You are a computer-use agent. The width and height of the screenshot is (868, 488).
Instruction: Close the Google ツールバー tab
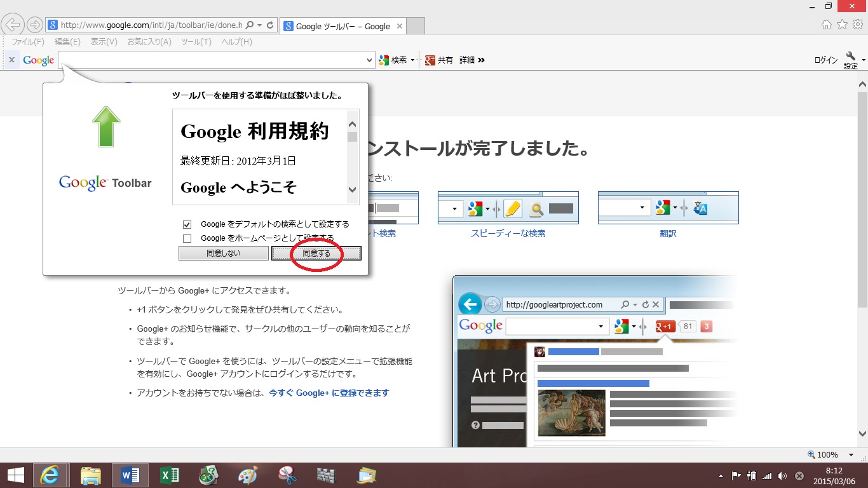pyautogui.click(x=399, y=26)
